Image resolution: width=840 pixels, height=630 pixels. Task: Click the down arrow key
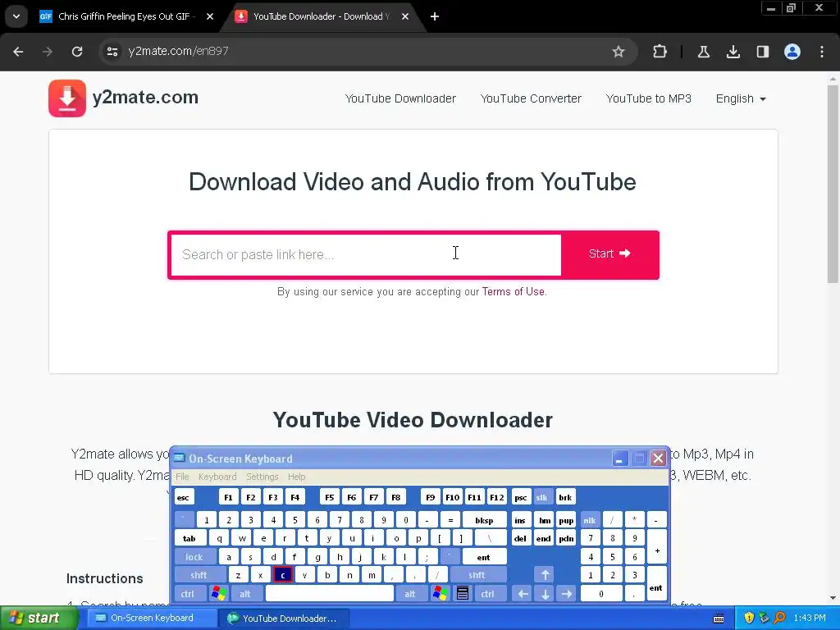[x=546, y=594]
